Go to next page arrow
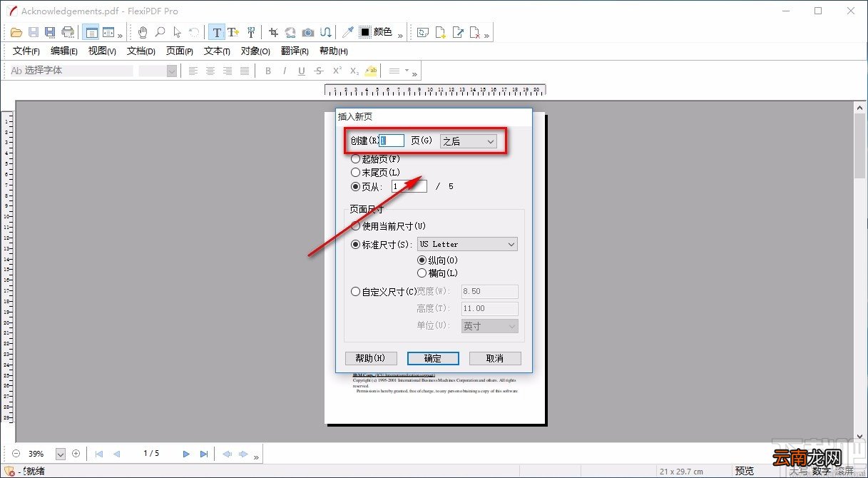868x478 pixels. (x=186, y=454)
